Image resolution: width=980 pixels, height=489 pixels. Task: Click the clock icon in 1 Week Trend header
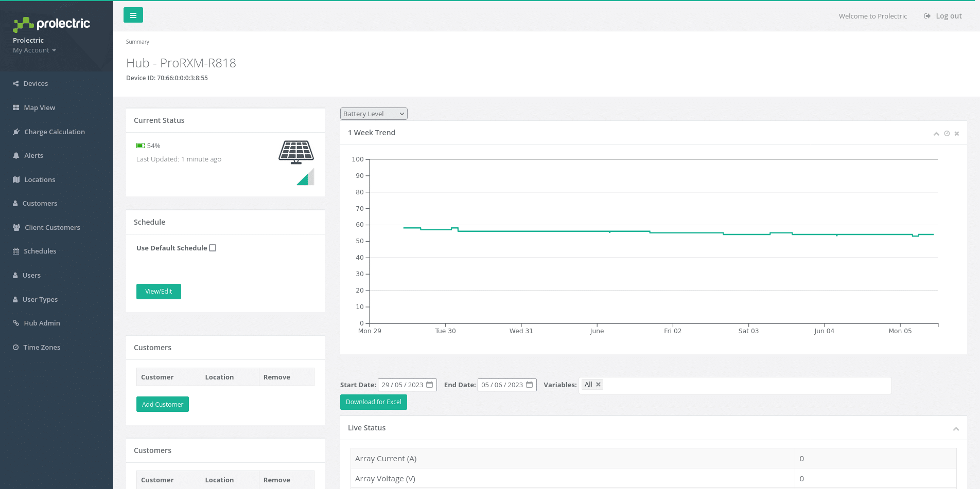[947, 134]
